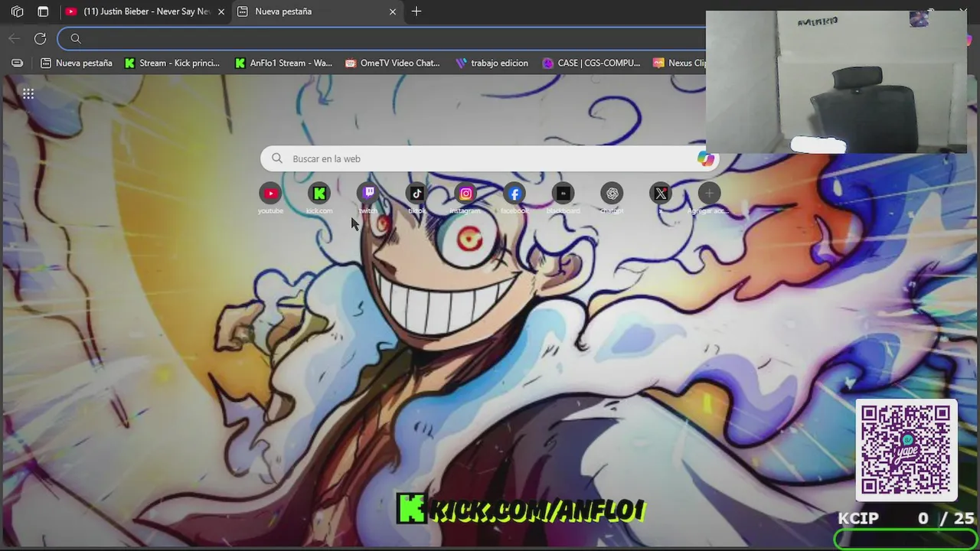The image size is (980, 551).
Task: Close the Nueva pestaña tab
Action: pyautogui.click(x=393, y=11)
